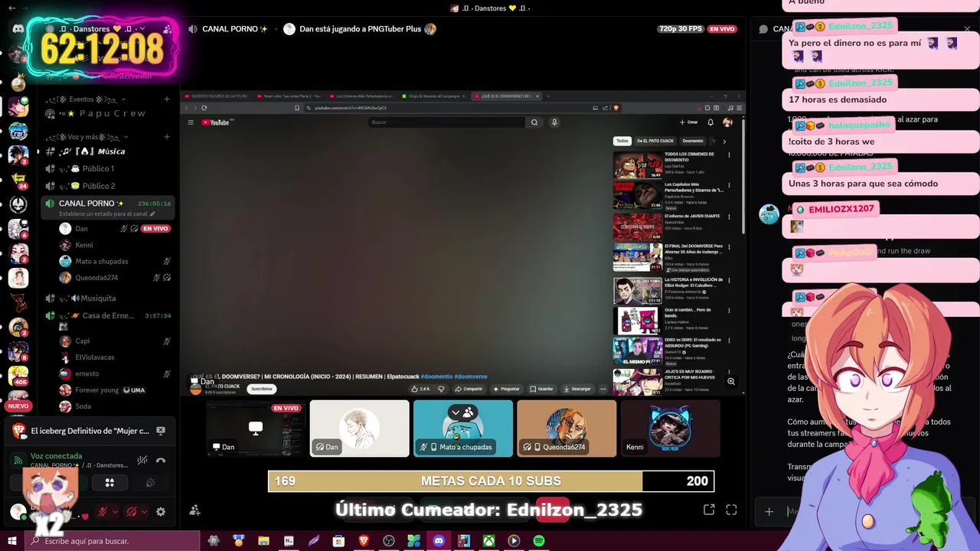The image size is (980, 551).
Task: Select the Doomentio filter chip
Action: click(693, 141)
